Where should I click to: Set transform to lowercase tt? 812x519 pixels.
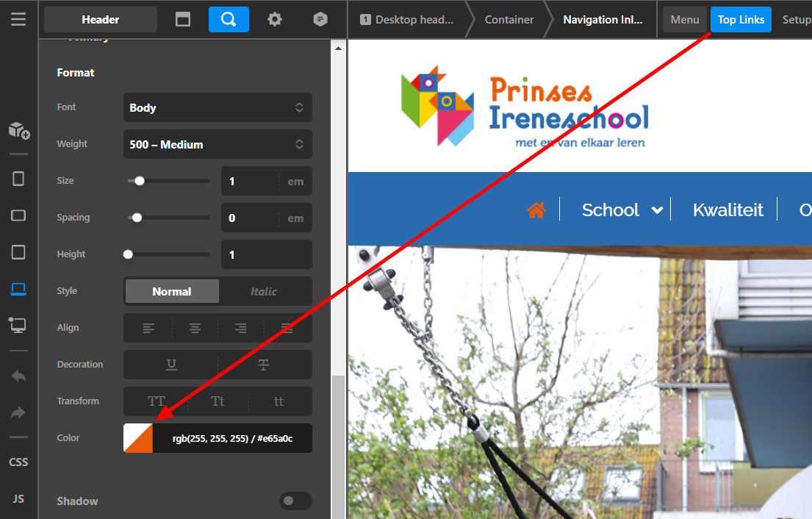point(279,401)
